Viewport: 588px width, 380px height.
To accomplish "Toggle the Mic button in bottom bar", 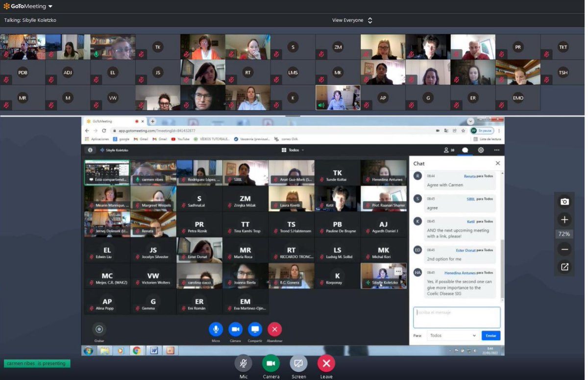I will pyautogui.click(x=244, y=363).
